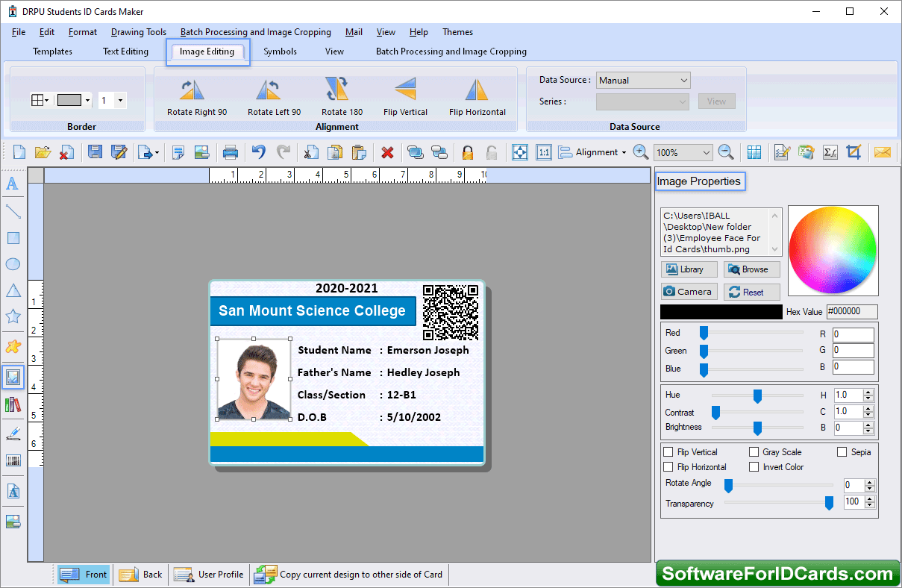Select the line drawing tool
Screen dimensions: 902x588
[13, 211]
